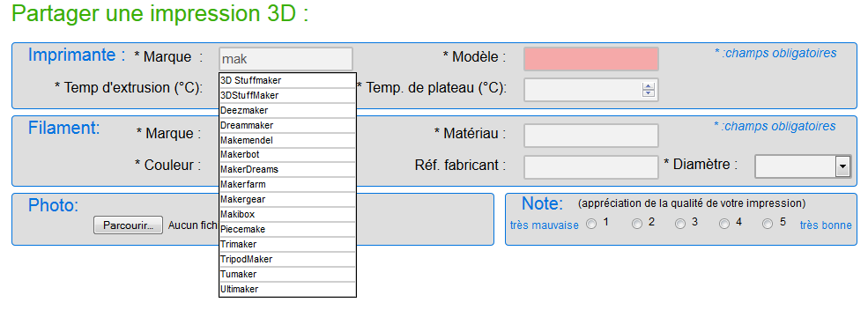Viewport: 868px width, 332px height.
Task: Choose TripodMaker from the brand suggestions
Action: (287, 259)
